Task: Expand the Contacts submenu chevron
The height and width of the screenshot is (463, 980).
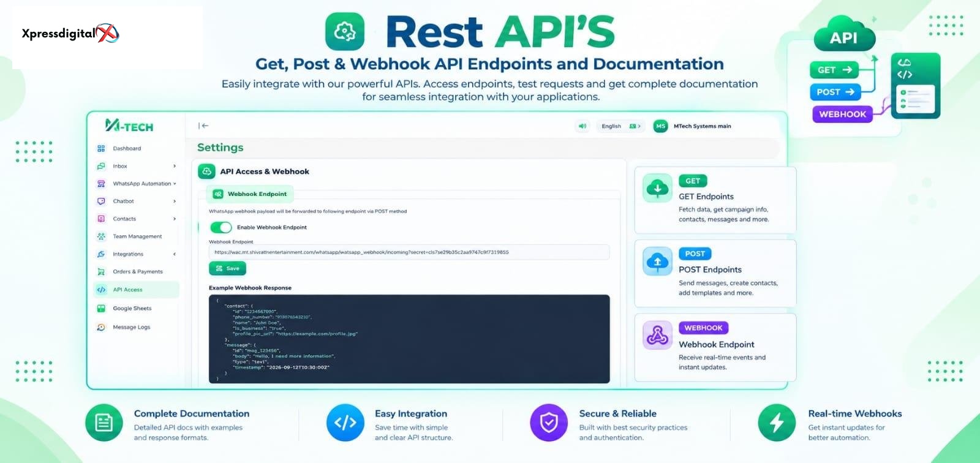Action: 175,219
